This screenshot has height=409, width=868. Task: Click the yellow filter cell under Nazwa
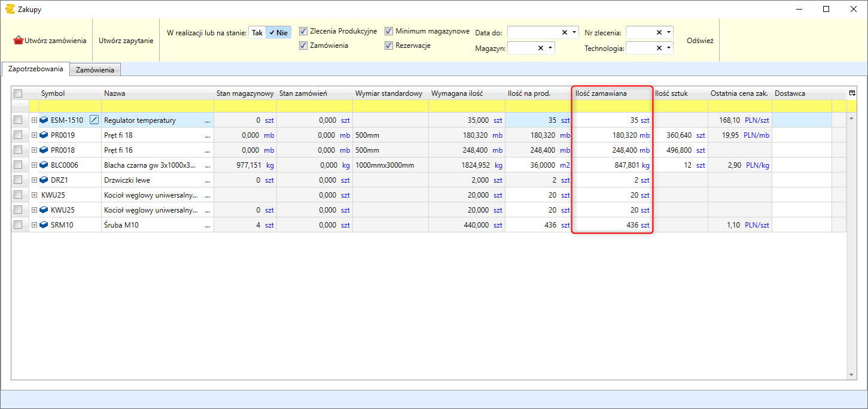point(157,106)
